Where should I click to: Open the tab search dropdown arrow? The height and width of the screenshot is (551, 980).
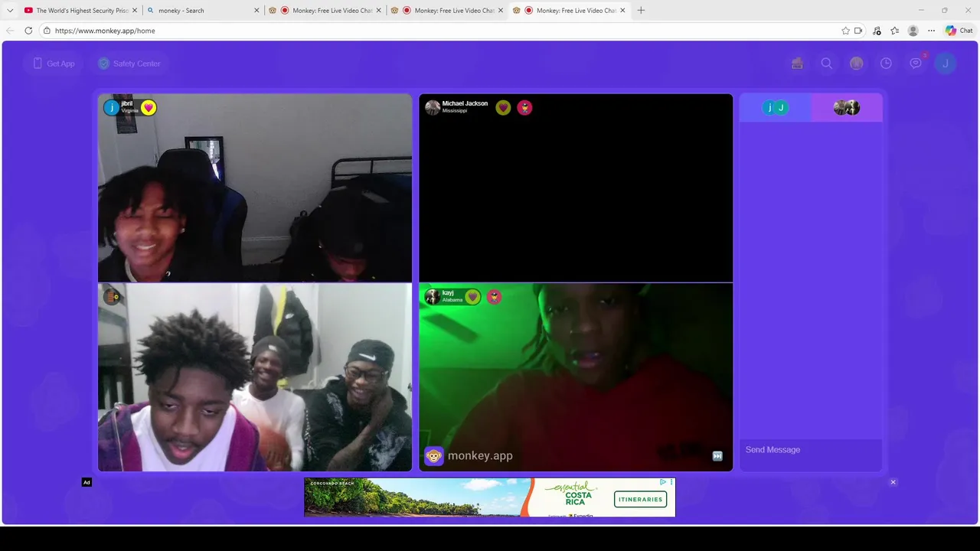point(10,11)
